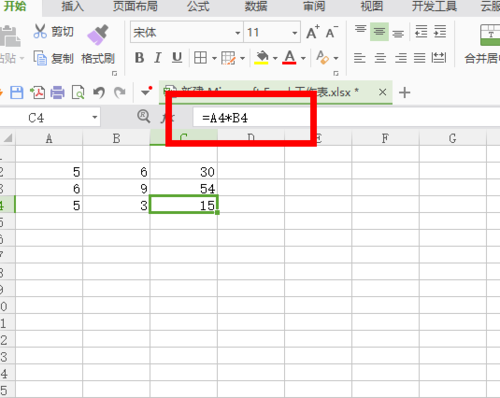This screenshot has width=500, height=398.
Task: Select column A header
Action: click(49, 138)
